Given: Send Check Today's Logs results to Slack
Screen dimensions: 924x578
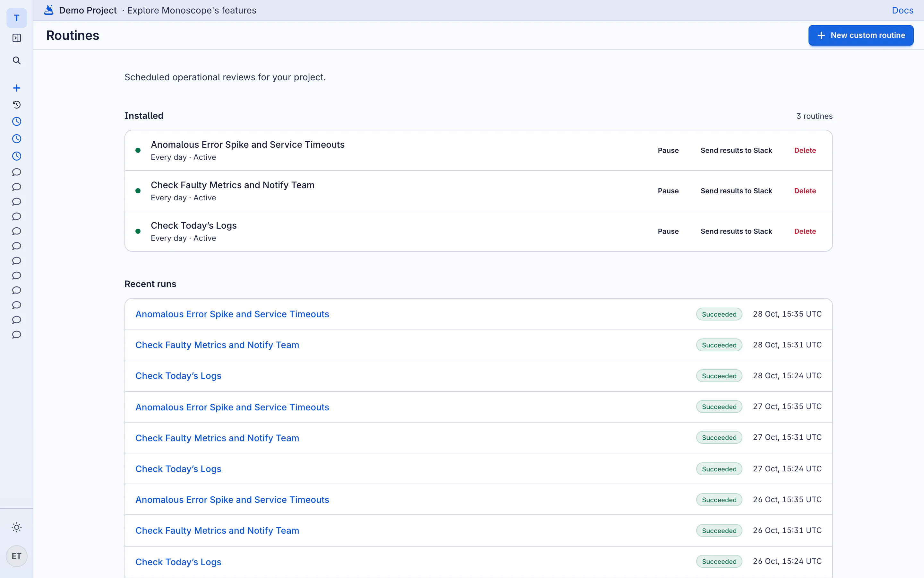Looking at the screenshot, I should [736, 231].
